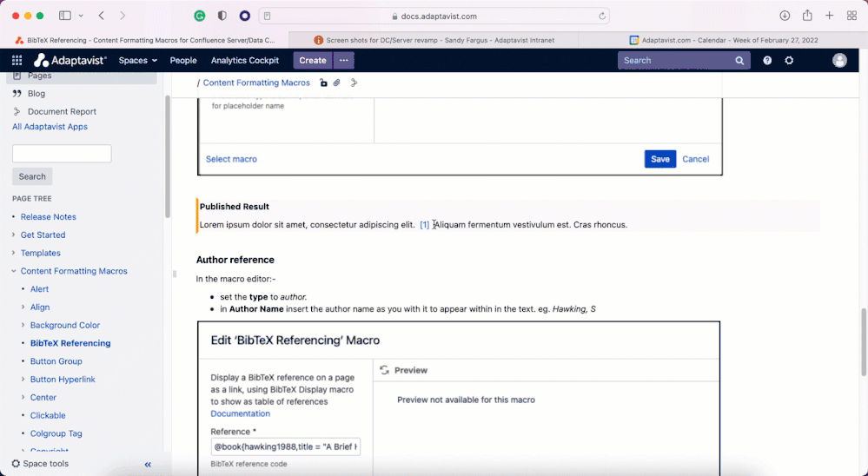Open the help question mark menu
The width and height of the screenshot is (868, 476).
tap(767, 60)
